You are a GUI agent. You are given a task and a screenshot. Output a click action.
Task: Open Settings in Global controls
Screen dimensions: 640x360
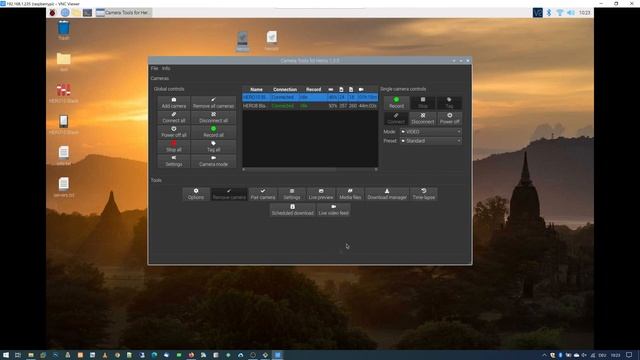point(174,161)
